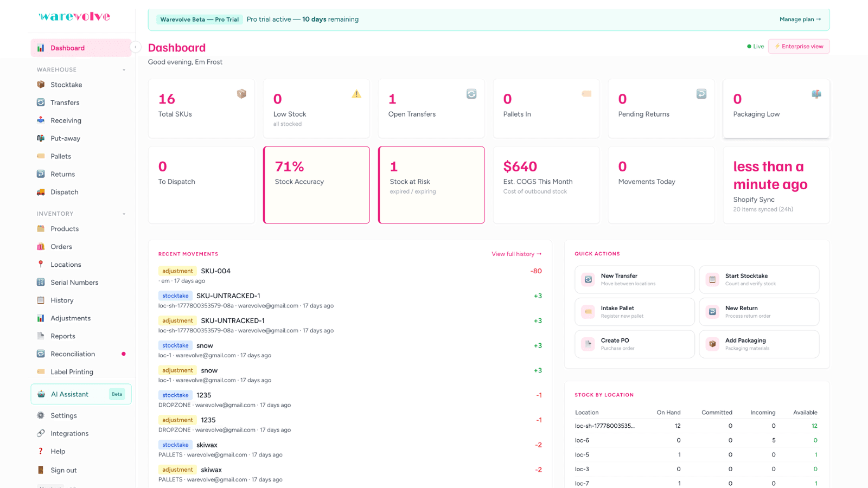The width and height of the screenshot is (868, 488).
Task: Click the Integrations link icon
Action: click(x=41, y=433)
